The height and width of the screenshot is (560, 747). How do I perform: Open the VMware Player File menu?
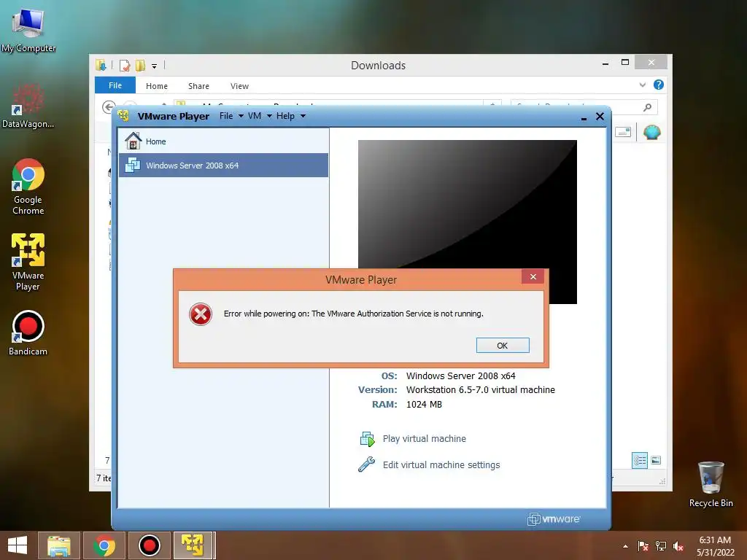pyautogui.click(x=226, y=116)
